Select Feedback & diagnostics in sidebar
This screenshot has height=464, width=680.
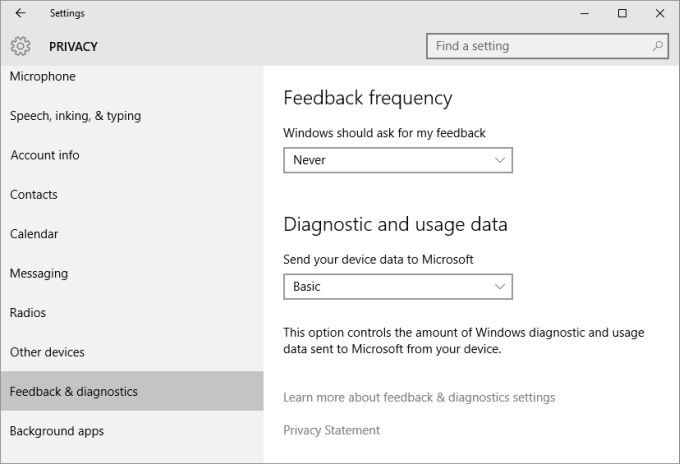[132, 391]
